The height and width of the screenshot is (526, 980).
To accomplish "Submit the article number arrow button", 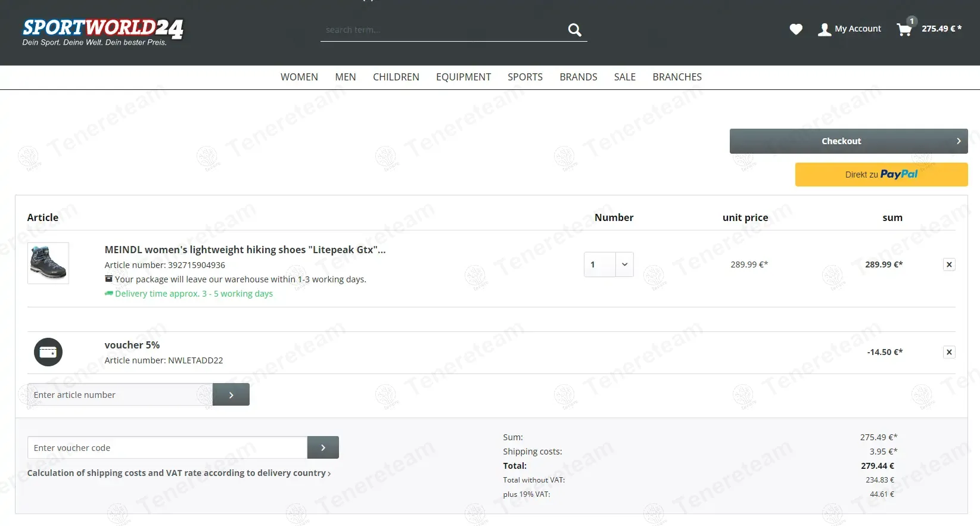I will pyautogui.click(x=231, y=394).
